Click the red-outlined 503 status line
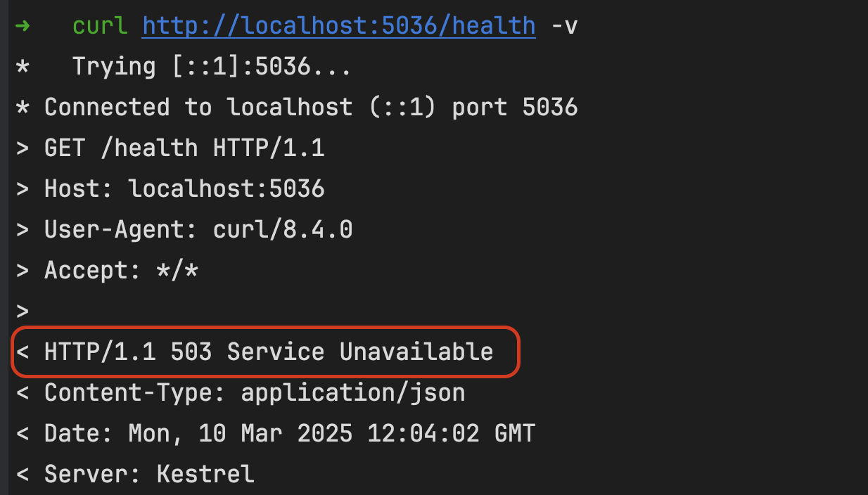 pyautogui.click(x=266, y=352)
